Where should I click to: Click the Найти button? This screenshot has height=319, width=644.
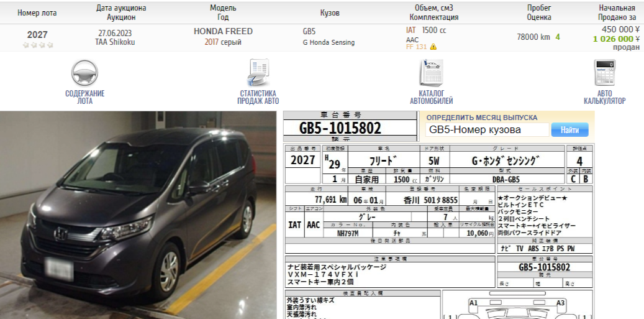(569, 130)
